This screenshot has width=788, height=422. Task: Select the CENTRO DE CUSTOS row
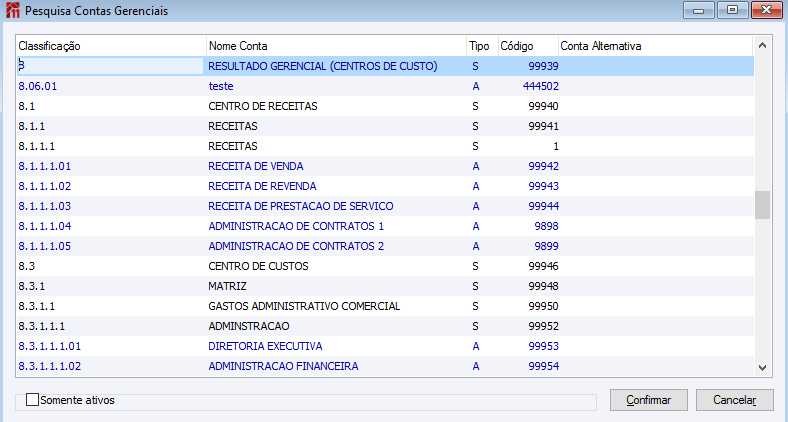385,266
